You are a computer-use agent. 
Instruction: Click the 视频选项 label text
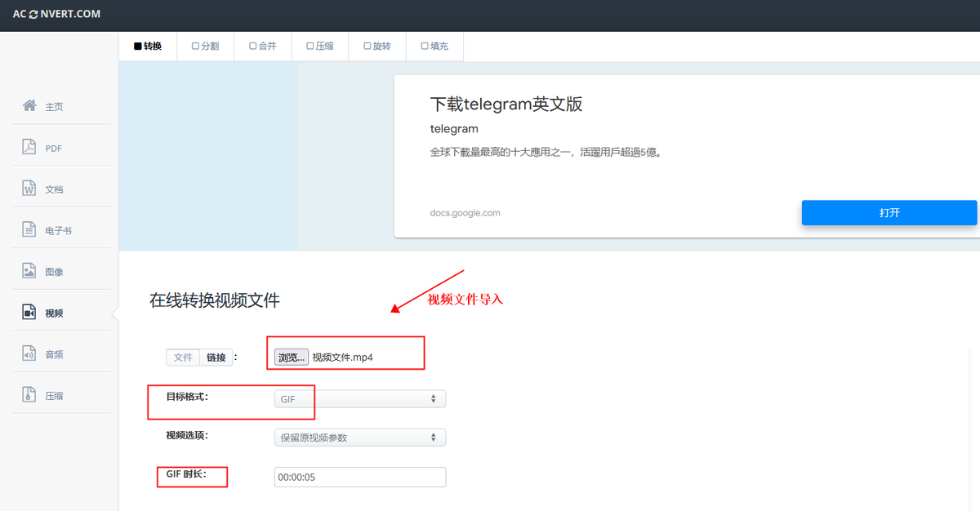pos(187,435)
